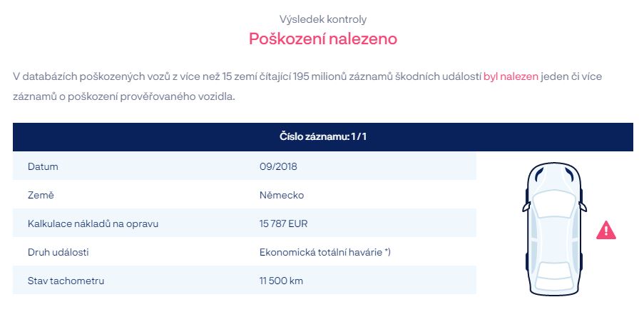The height and width of the screenshot is (327, 644).
Task: Select the car's front hood area
Action: pos(554,177)
